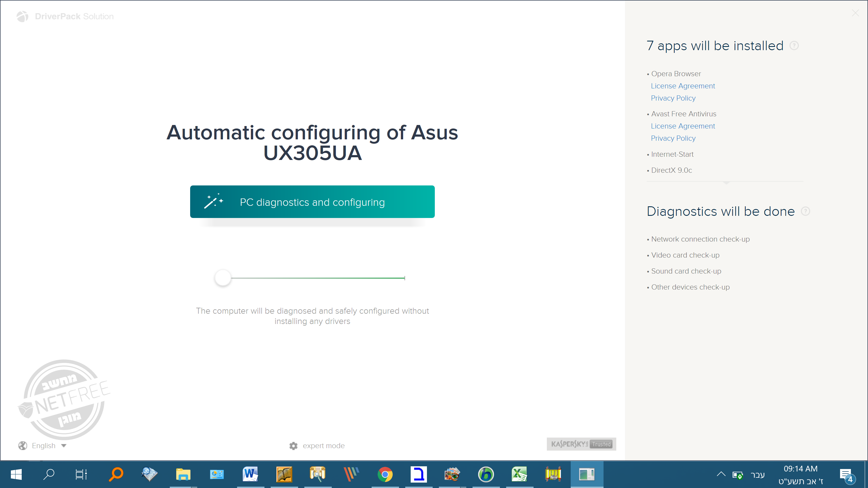Screen dimensions: 868x488
Task: Close the DriverPack window
Action: tap(855, 13)
